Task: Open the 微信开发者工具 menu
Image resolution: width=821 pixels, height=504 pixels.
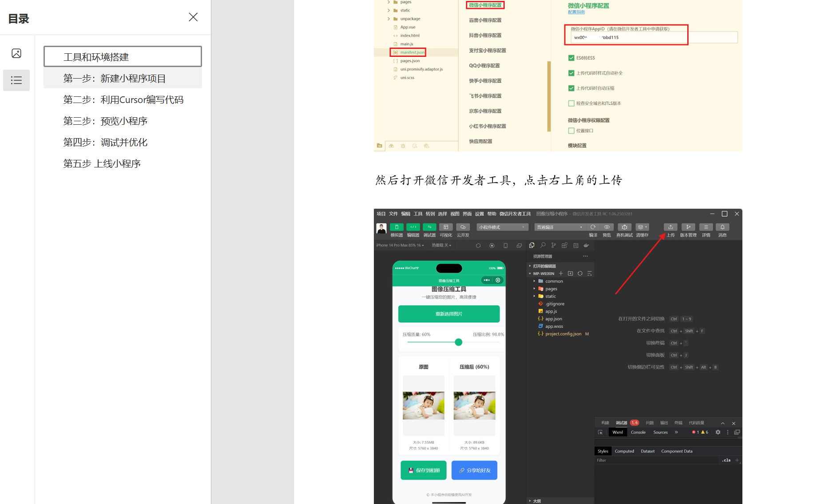Action: click(515, 214)
